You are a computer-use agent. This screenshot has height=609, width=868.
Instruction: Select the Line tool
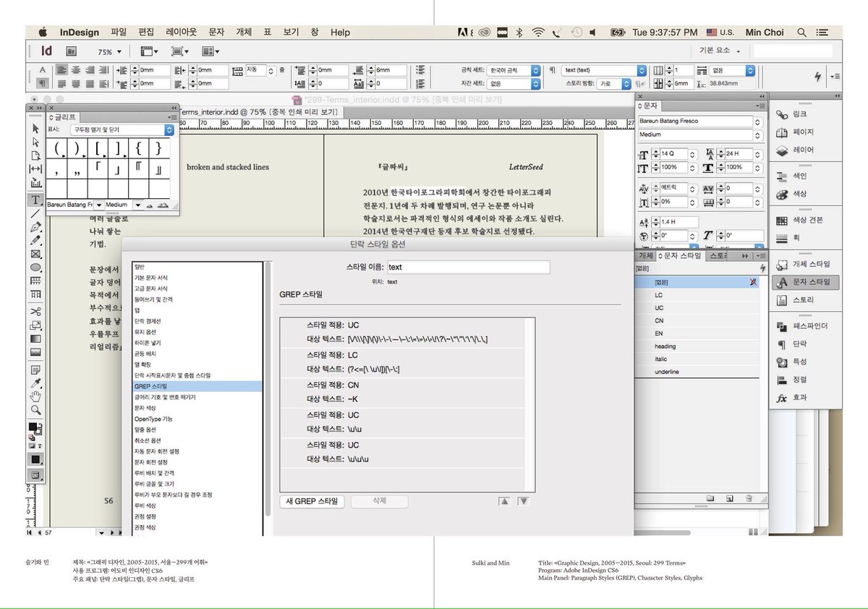point(35,213)
